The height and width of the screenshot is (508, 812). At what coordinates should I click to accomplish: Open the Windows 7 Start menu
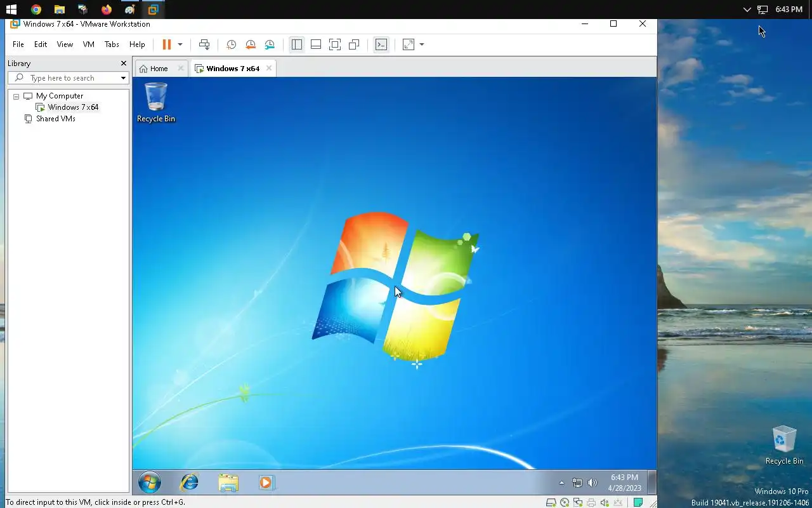tap(150, 483)
